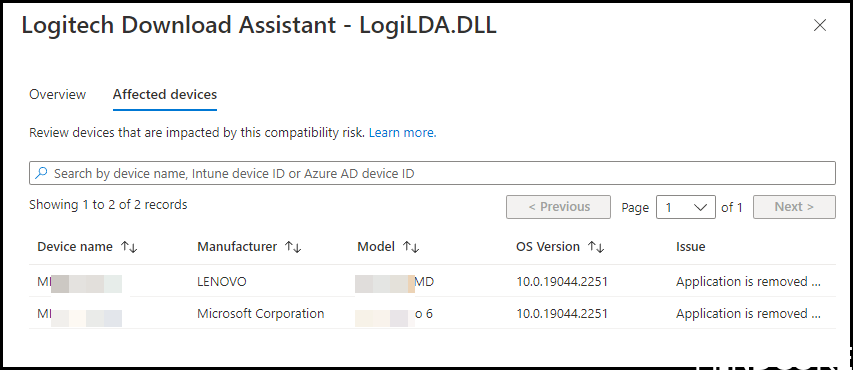The image size is (853, 370).
Task: Sort by Model column
Action: click(388, 247)
